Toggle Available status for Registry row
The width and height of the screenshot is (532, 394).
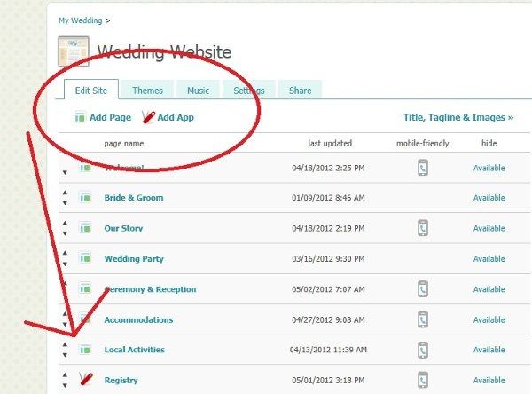coord(489,381)
